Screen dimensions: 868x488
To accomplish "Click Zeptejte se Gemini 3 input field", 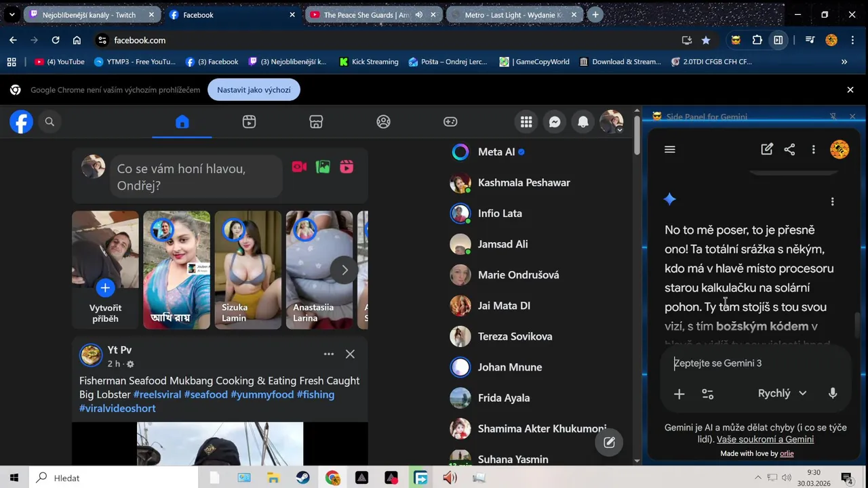I will coord(755,363).
